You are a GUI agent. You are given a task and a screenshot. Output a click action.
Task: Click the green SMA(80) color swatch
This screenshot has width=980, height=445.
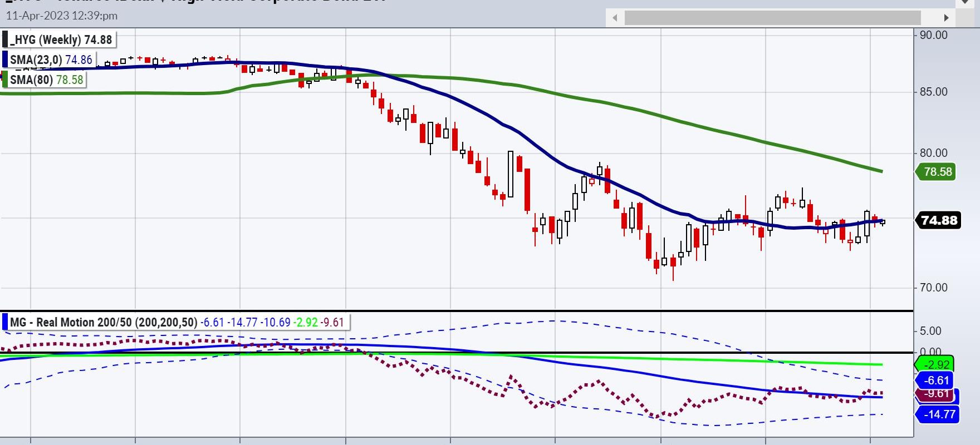pyautogui.click(x=5, y=80)
